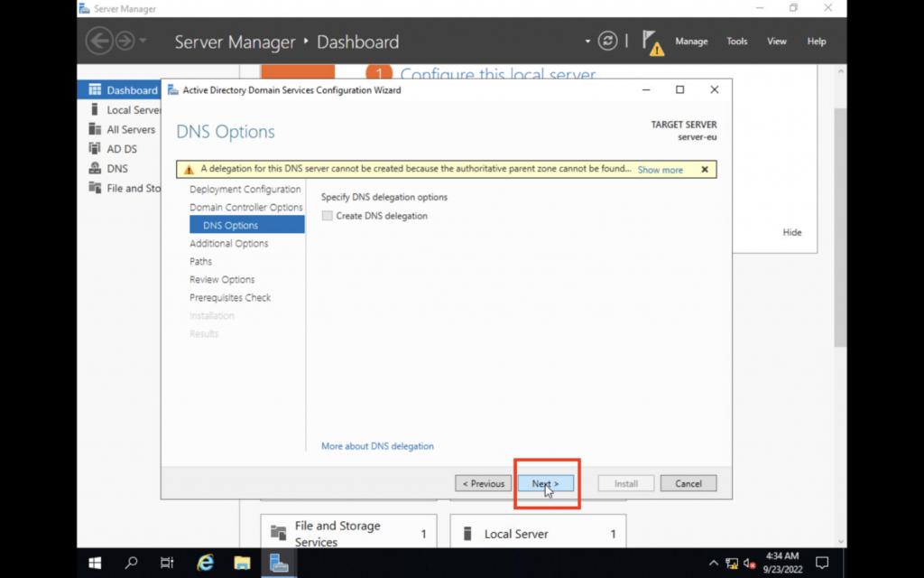Expand the breadcrumb dropdown arrow beside refresh
The image size is (924, 578).
pyautogui.click(x=587, y=42)
